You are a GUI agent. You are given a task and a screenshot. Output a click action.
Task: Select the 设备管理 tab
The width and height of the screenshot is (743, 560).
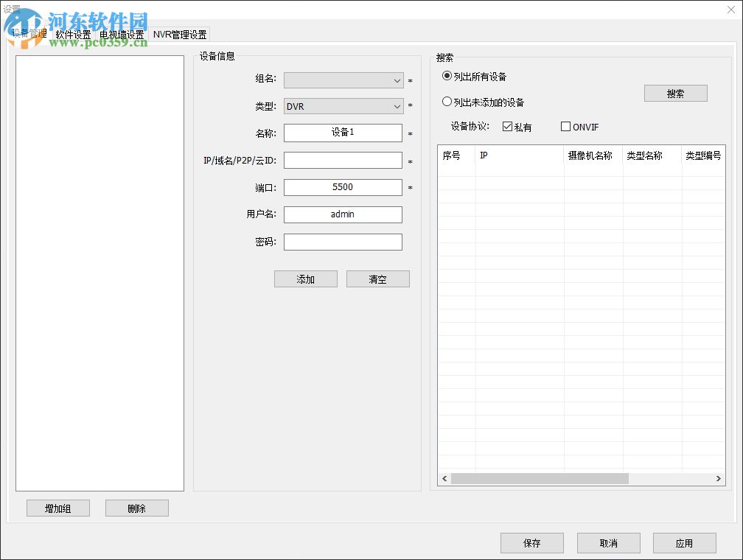coord(29,34)
